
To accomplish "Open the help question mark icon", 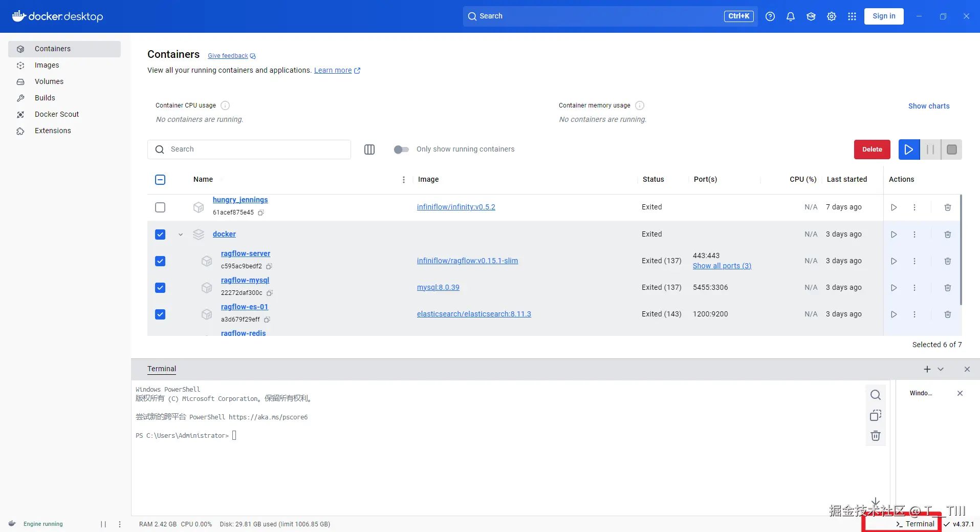I will tap(770, 16).
